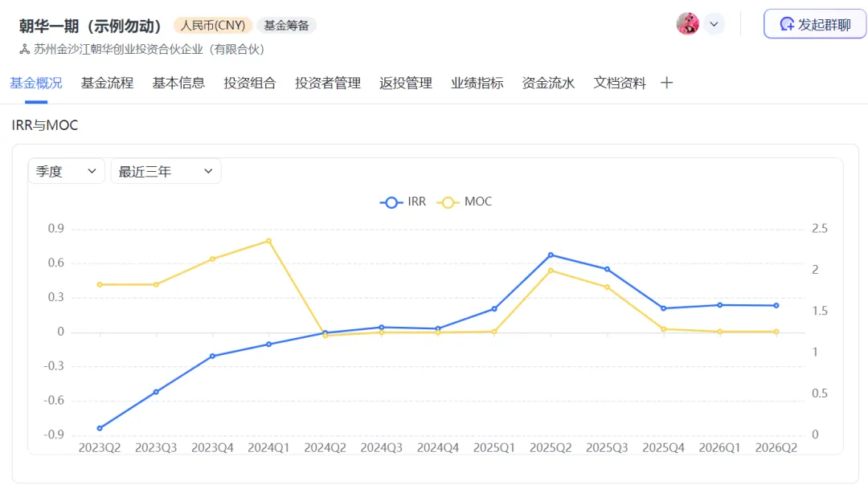Select the 2026Q2 axis label on the chart

pos(775,447)
